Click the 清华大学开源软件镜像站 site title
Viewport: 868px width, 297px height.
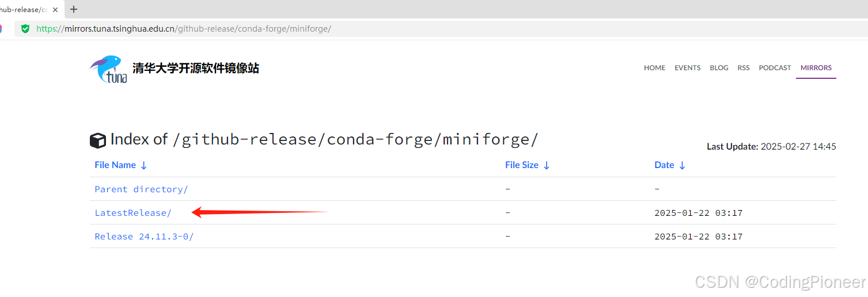click(196, 68)
